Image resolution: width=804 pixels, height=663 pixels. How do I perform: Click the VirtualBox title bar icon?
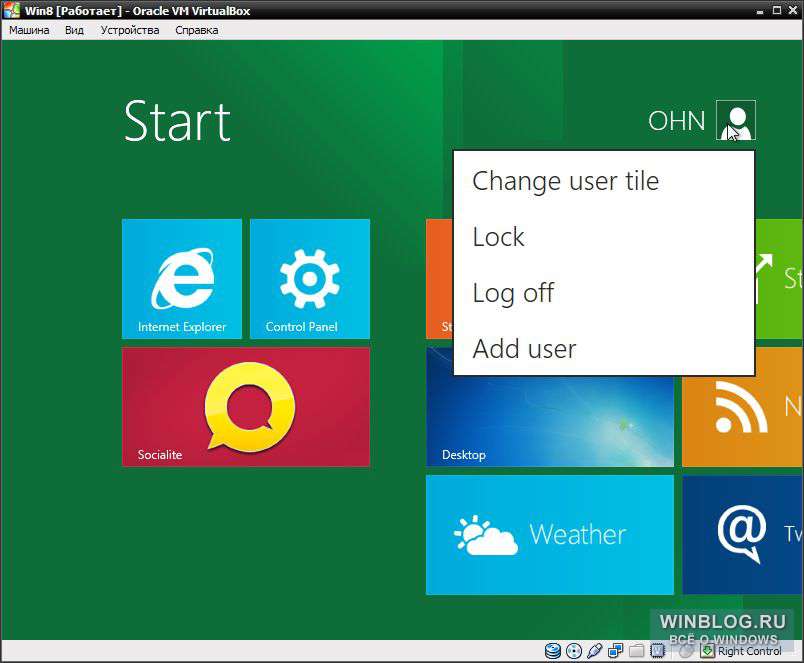tap(11, 10)
